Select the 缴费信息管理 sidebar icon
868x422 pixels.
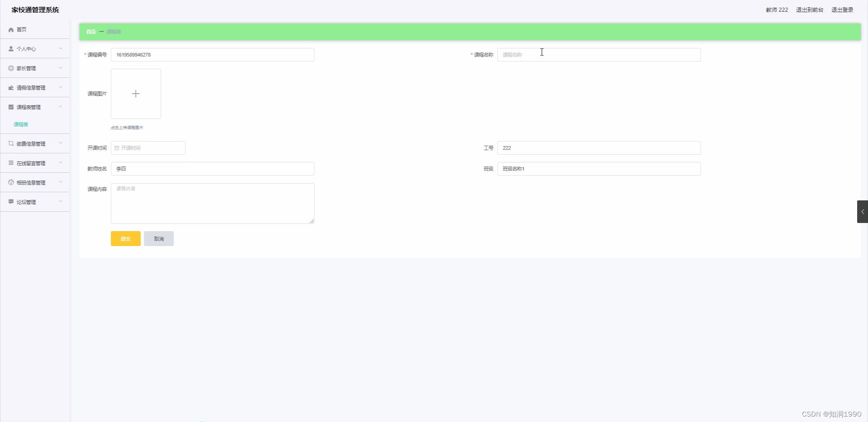click(x=10, y=144)
